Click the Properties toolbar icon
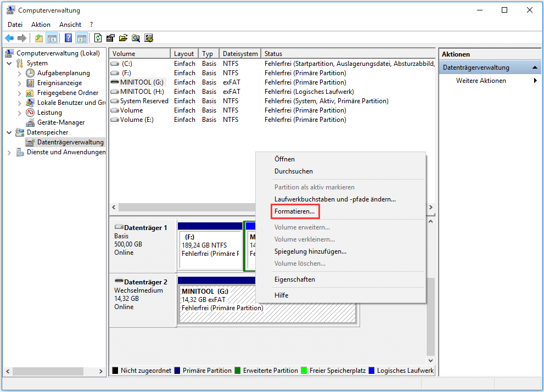544x392 pixels. 110,38
